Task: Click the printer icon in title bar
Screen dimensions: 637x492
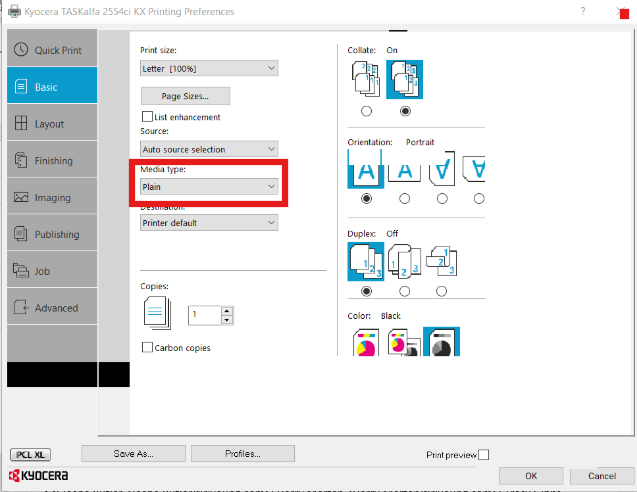Action: pos(14,11)
